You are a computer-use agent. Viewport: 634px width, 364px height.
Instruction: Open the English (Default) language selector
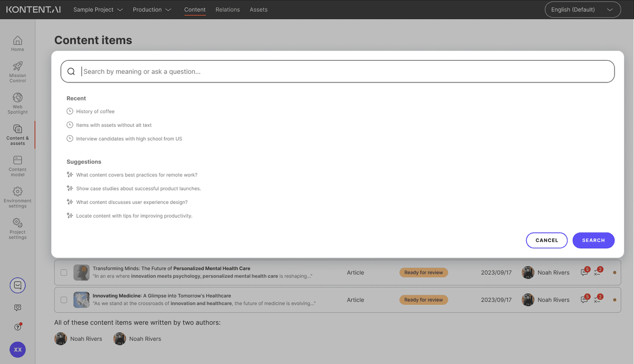(582, 10)
